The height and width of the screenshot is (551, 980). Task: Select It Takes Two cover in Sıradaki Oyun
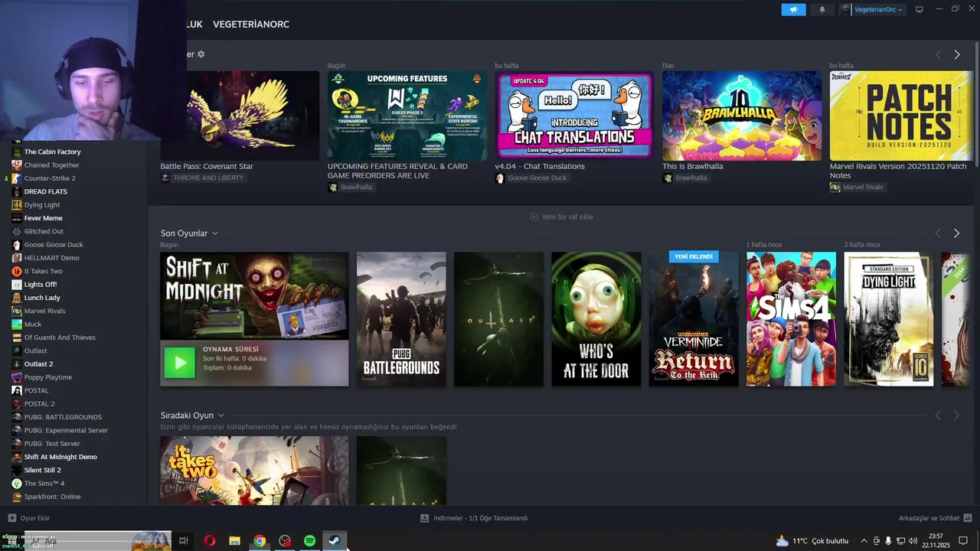[x=254, y=471]
